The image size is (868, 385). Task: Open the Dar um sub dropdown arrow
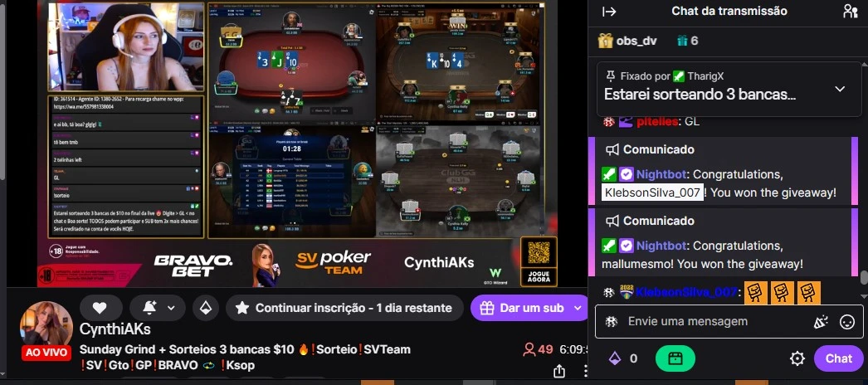pyautogui.click(x=578, y=308)
